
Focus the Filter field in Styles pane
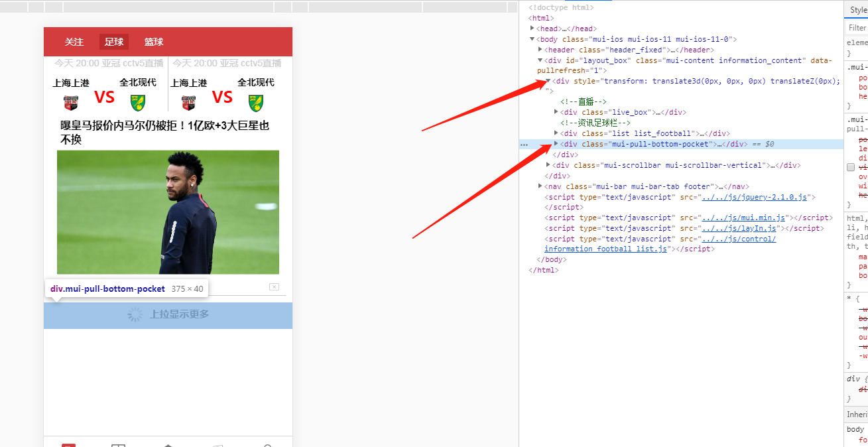[x=858, y=28]
